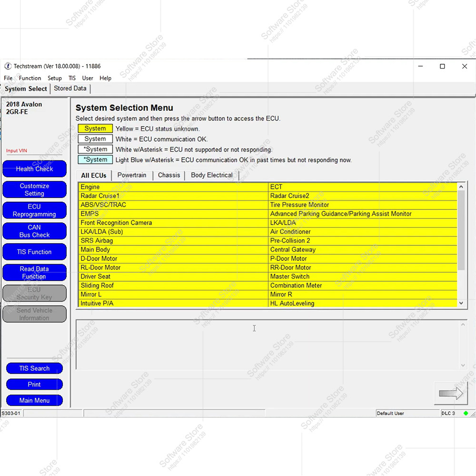
Task: Select Mirror L
Action: coord(173,295)
